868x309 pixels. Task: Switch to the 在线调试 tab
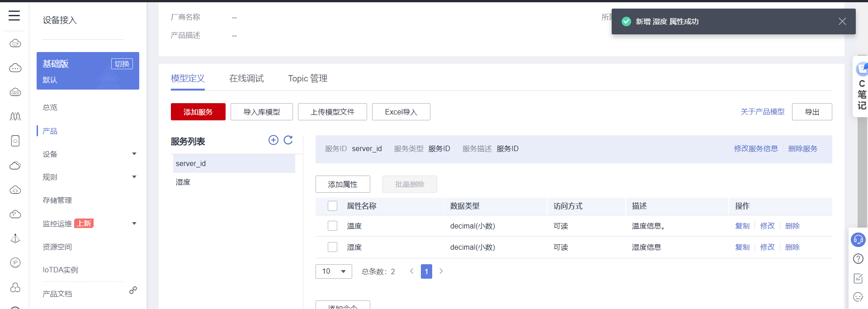click(x=246, y=79)
